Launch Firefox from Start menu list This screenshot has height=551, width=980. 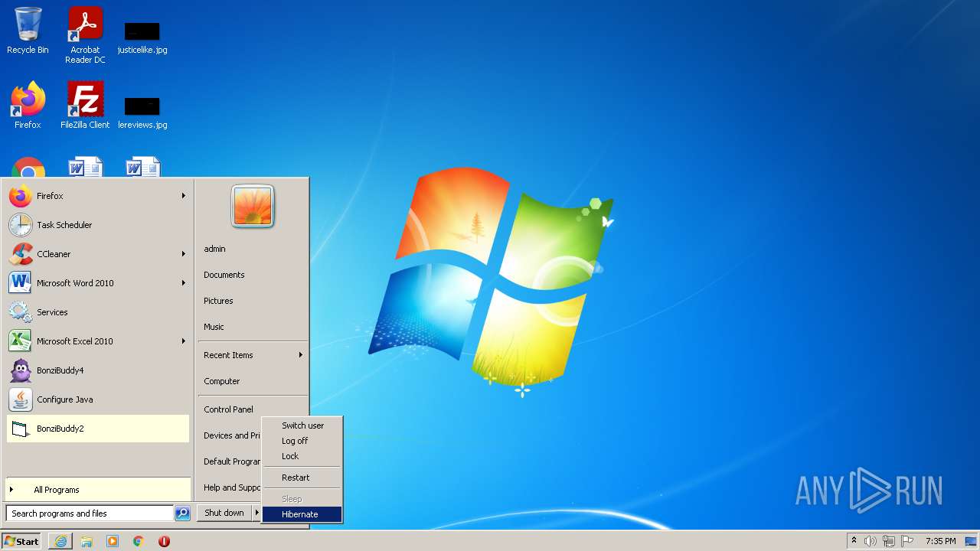pos(97,196)
